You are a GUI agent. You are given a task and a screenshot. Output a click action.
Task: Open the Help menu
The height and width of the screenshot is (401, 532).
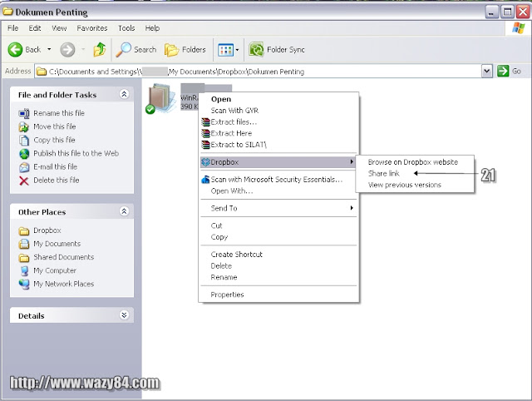click(x=152, y=28)
